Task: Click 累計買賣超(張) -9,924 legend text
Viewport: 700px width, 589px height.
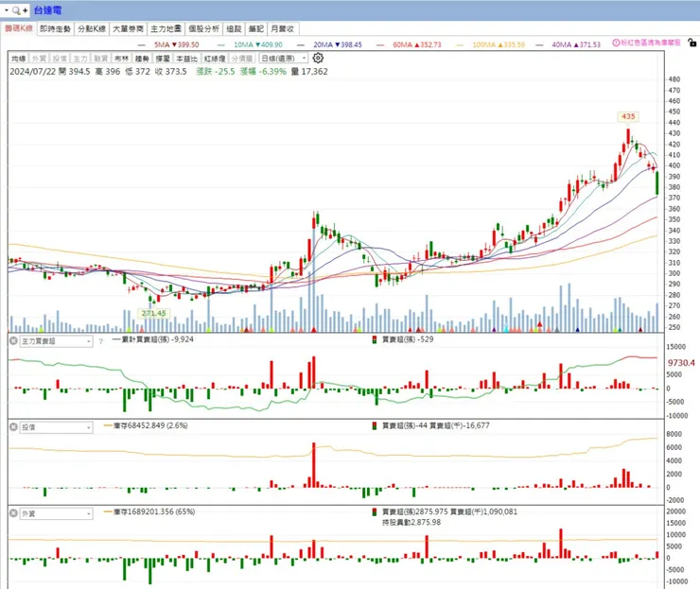Action: click(x=158, y=339)
